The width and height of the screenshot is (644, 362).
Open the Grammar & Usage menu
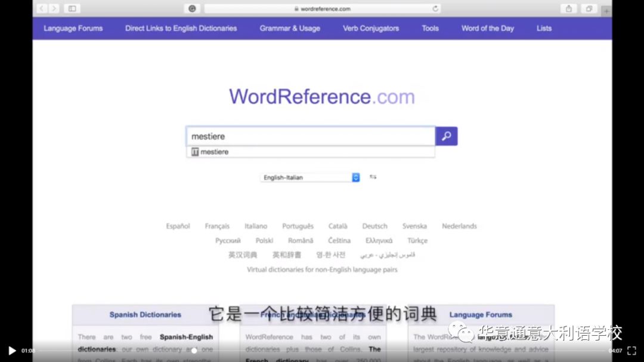click(290, 29)
